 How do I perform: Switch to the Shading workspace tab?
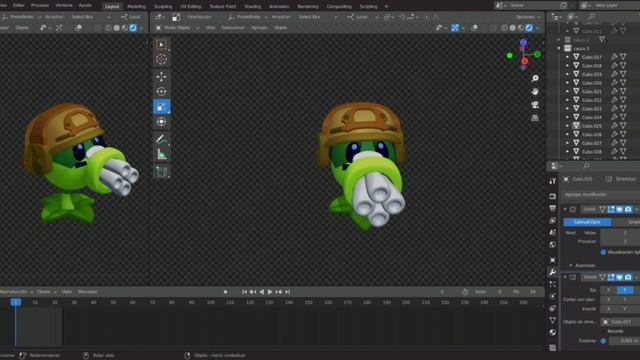click(252, 7)
